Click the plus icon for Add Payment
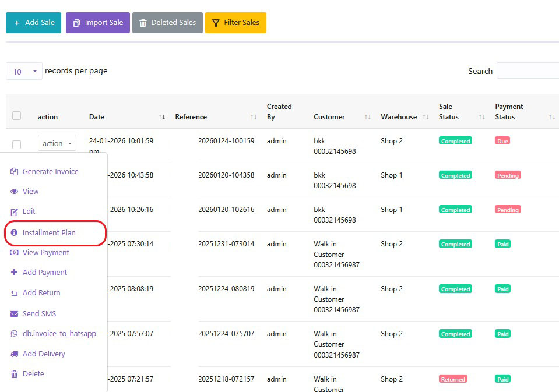 pyautogui.click(x=15, y=273)
